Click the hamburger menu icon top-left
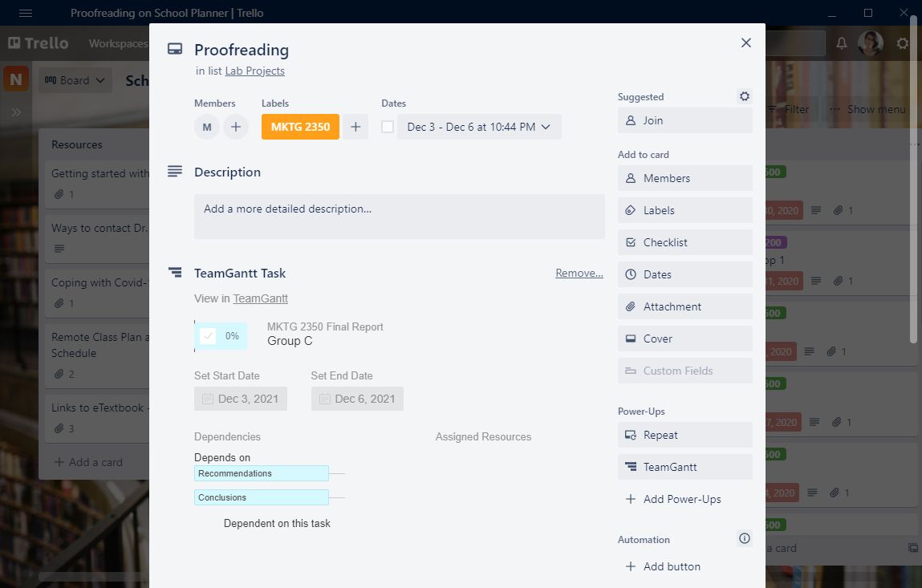 [26, 12]
